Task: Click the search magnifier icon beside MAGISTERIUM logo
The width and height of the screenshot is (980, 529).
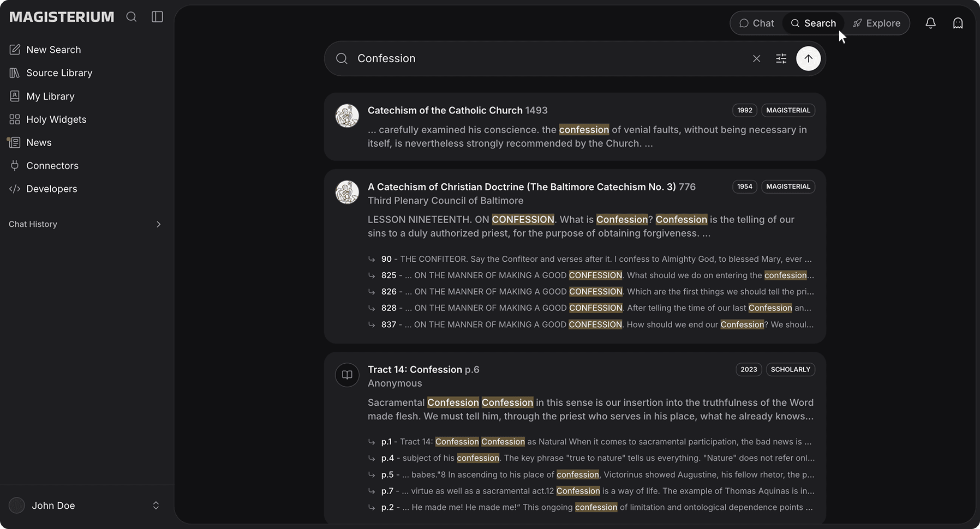Action: [x=132, y=17]
